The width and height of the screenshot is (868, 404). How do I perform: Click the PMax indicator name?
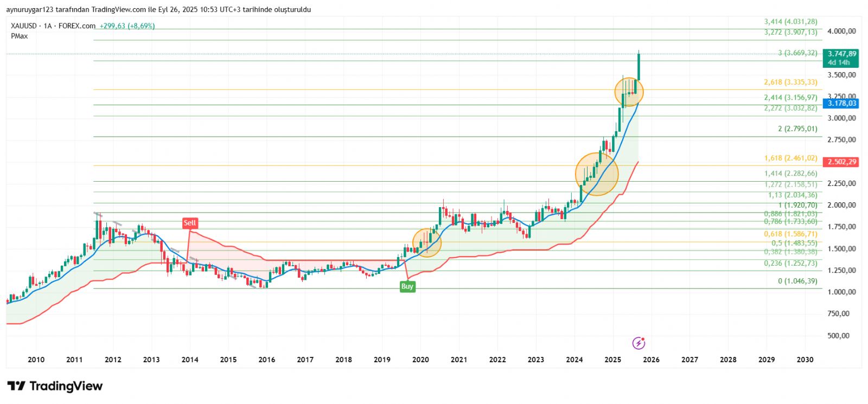(19, 36)
